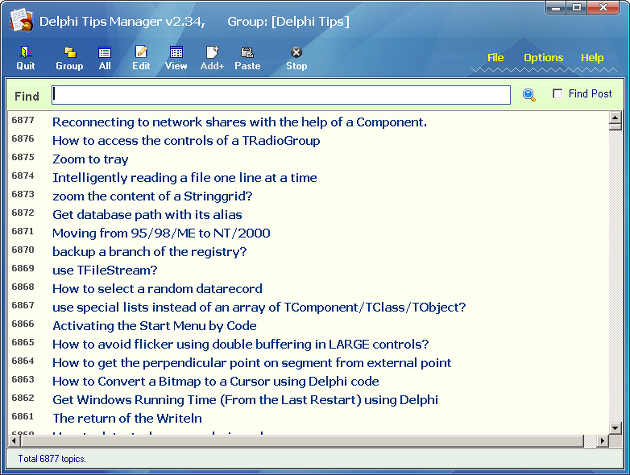Click topic number 6865
The width and height of the screenshot is (630, 475).
pos(23,342)
